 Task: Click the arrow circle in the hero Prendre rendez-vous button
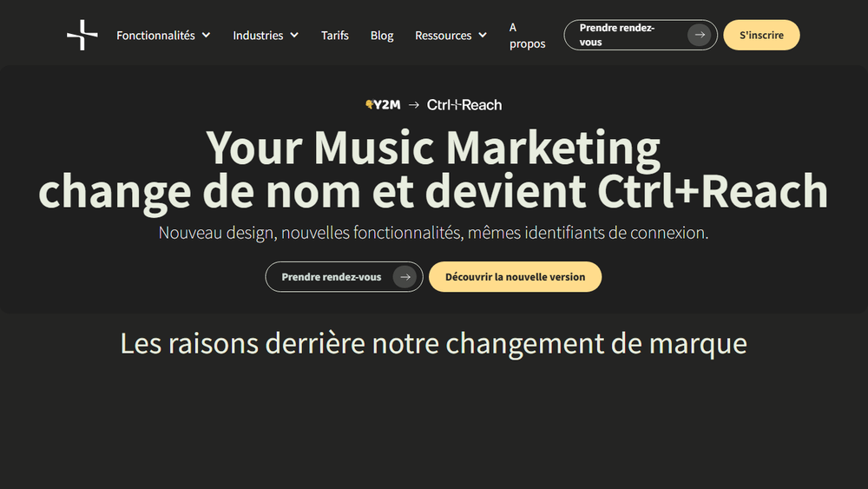[404, 277]
